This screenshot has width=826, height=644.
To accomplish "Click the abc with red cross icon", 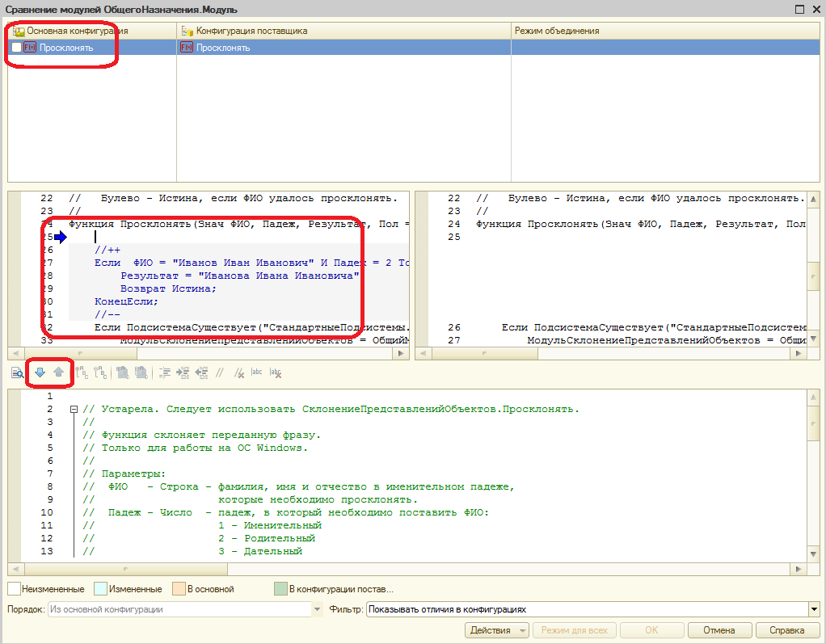I will point(275,373).
